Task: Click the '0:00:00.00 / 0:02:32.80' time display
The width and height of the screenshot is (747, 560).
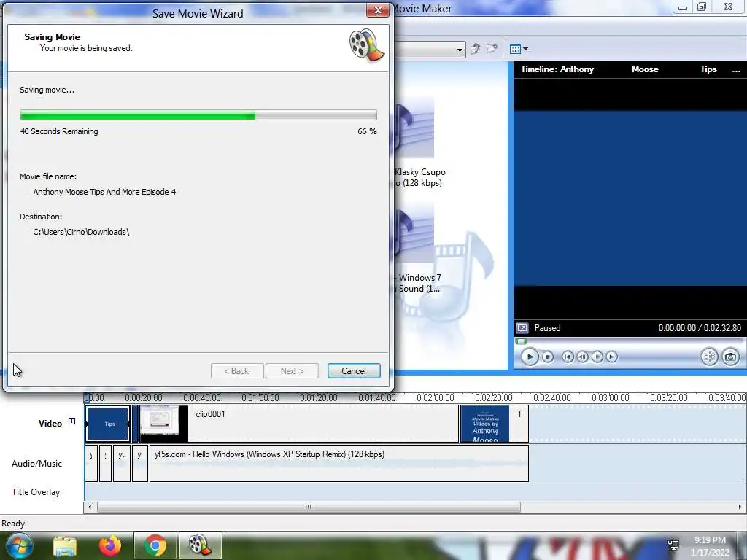Action: coord(700,328)
